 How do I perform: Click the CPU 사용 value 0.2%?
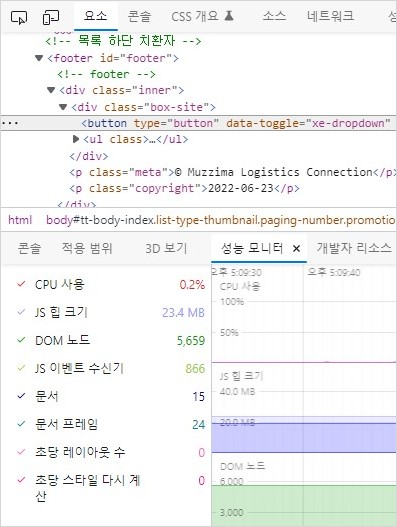click(x=192, y=285)
